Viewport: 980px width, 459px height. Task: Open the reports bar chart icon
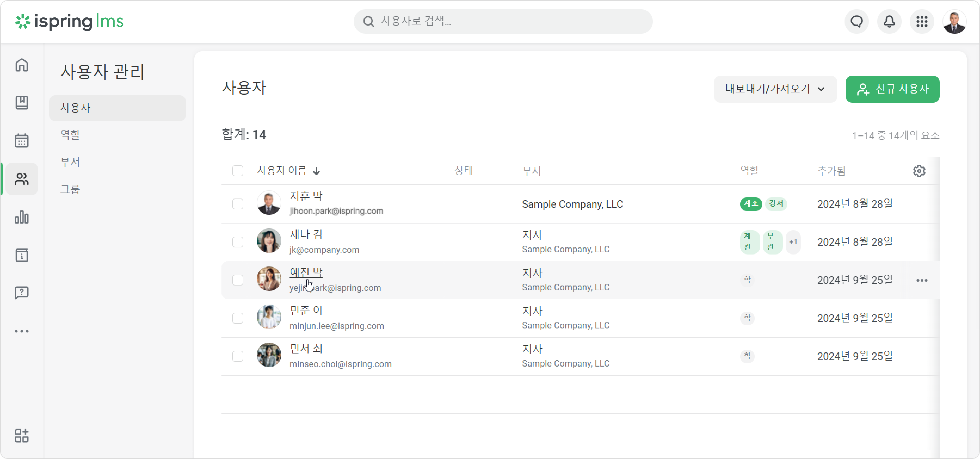click(x=22, y=217)
